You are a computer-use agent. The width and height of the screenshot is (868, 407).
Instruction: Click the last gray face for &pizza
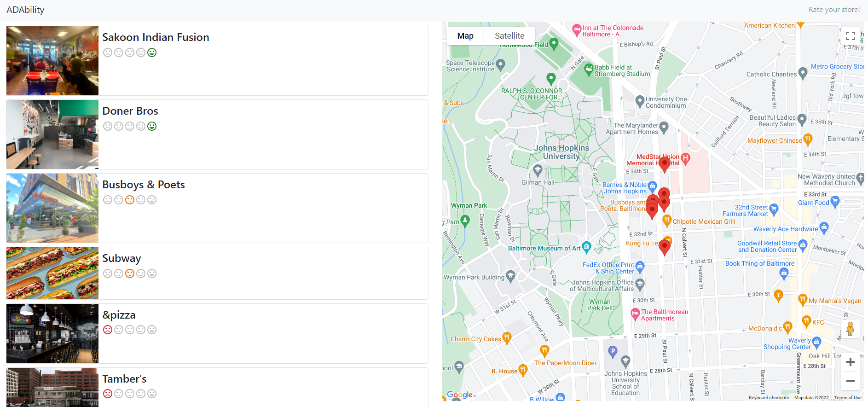click(152, 330)
